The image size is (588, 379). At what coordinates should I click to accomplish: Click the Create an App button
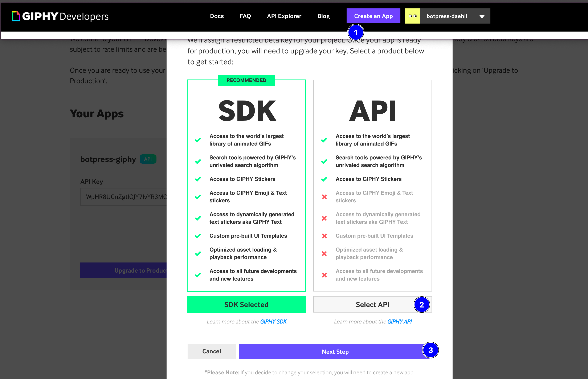coord(373,16)
